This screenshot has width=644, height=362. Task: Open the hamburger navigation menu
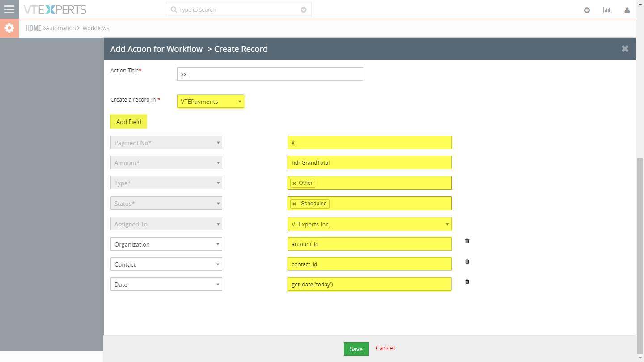click(x=9, y=9)
